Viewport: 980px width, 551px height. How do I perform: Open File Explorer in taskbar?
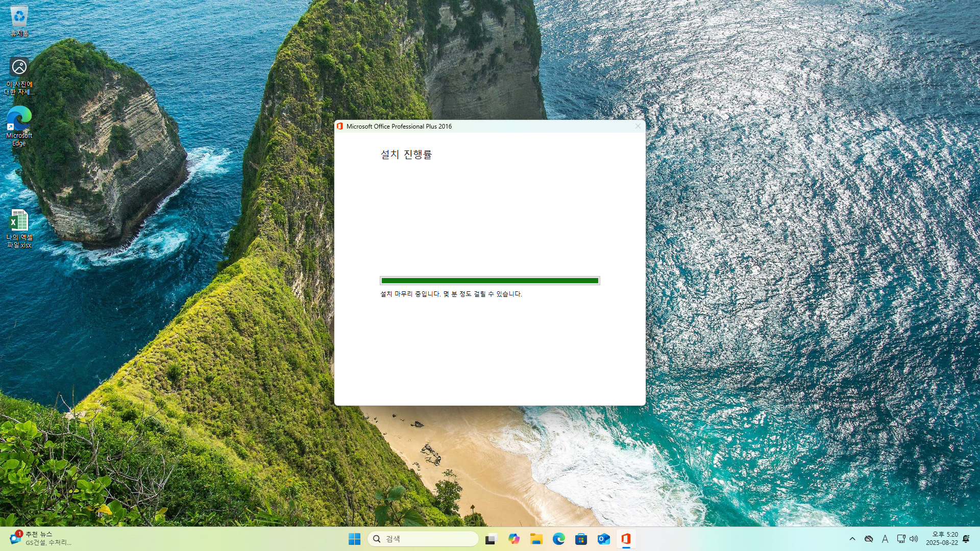click(x=536, y=539)
